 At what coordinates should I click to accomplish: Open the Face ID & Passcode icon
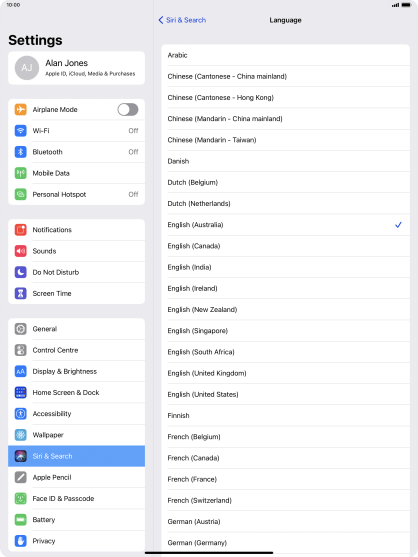click(21, 498)
